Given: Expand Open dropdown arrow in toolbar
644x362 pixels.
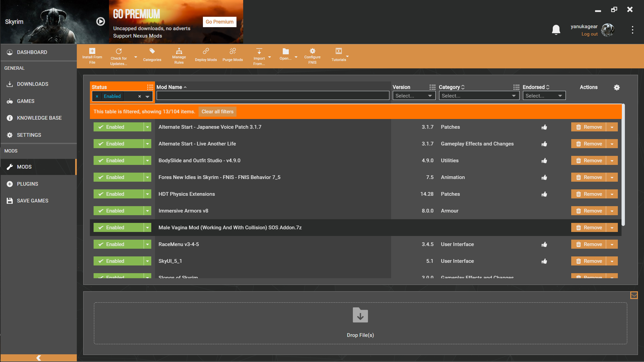Looking at the screenshot, I should pyautogui.click(x=296, y=57).
